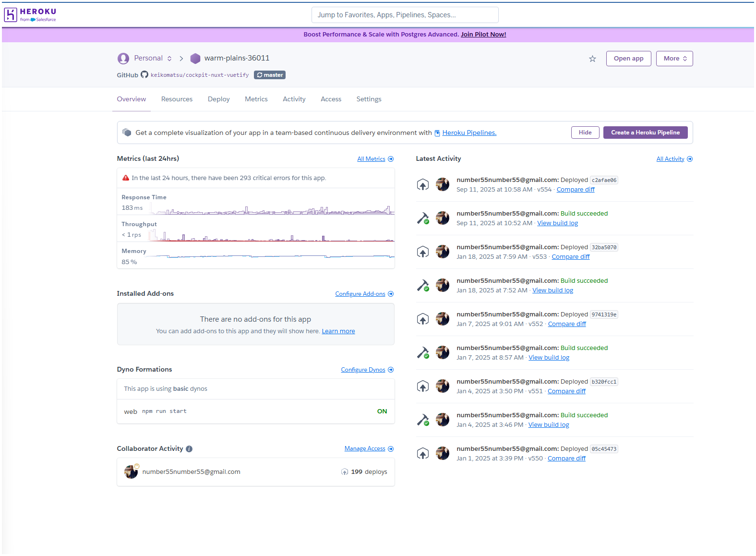
Task: Click Compare diff for release v554
Action: pos(576,190)
